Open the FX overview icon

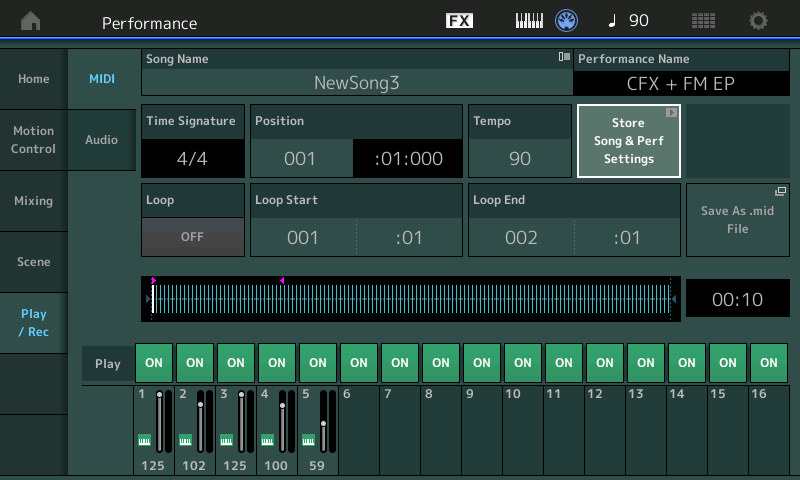459,21
